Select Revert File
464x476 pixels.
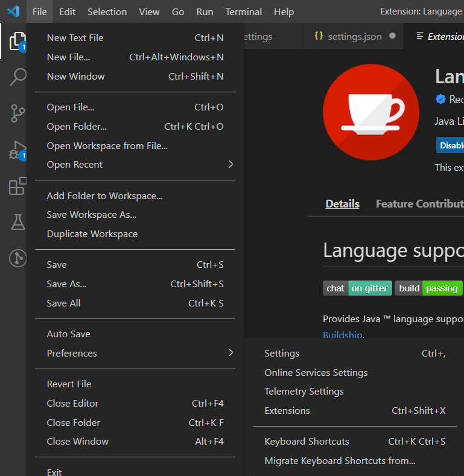[x=135, y=384]
